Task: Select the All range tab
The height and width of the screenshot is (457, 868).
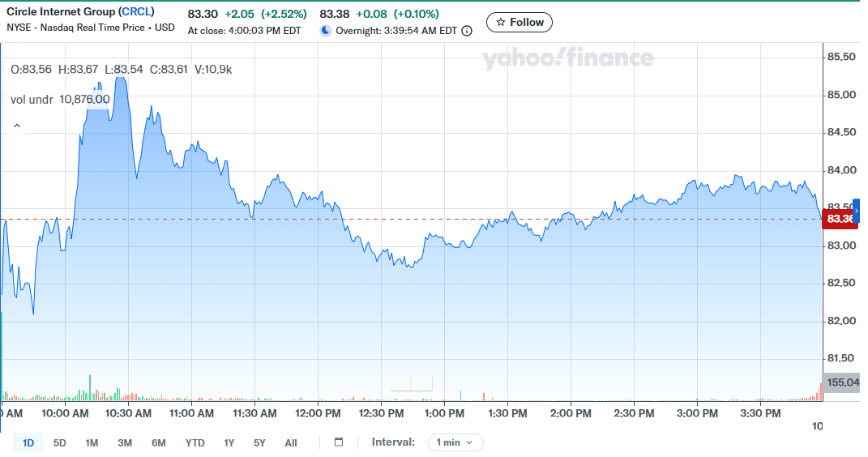Action: click(291, 442)
